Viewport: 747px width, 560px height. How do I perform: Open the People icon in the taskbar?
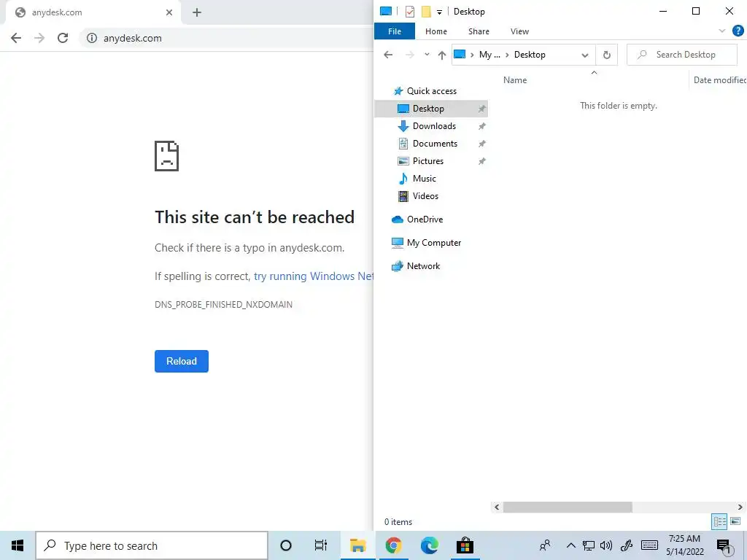(x=545, y=545)
